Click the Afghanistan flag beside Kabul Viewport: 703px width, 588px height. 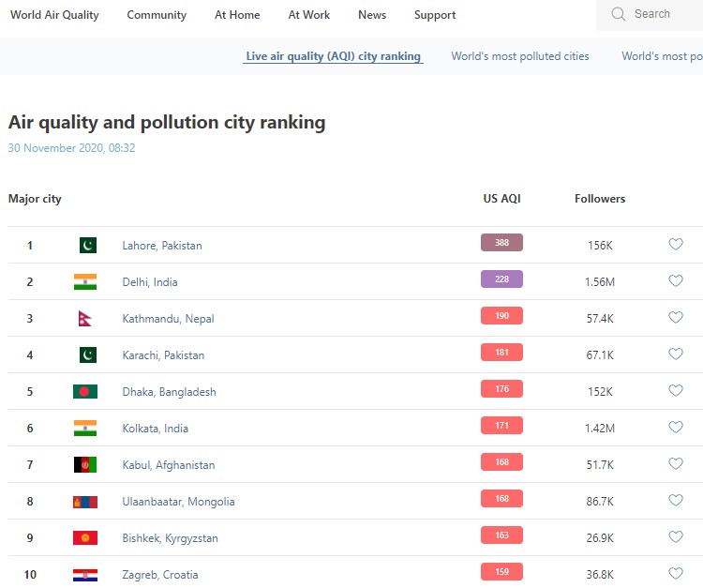pos(85,465)
